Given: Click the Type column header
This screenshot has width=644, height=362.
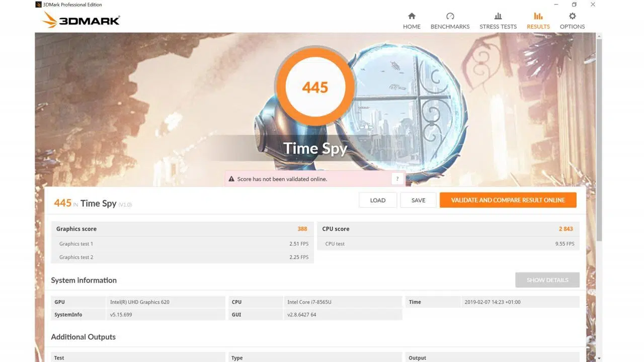Looking at the screenshot, I should 237,358.
